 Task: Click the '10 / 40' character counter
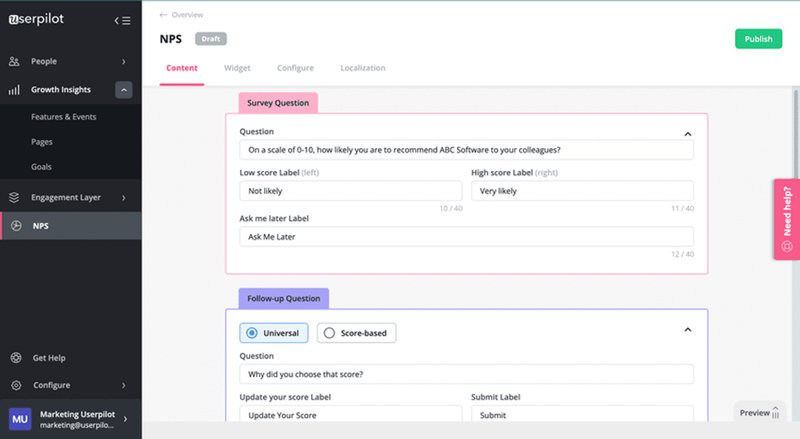451,208
